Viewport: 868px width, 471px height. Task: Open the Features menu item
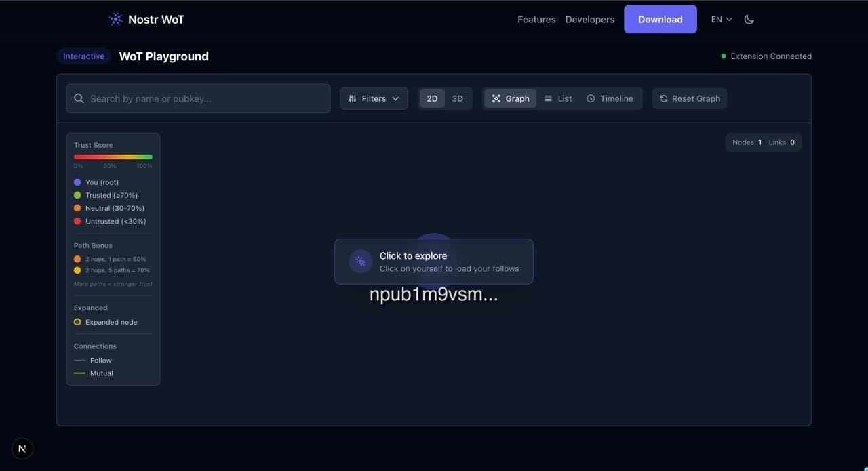[x=536, y=19]
